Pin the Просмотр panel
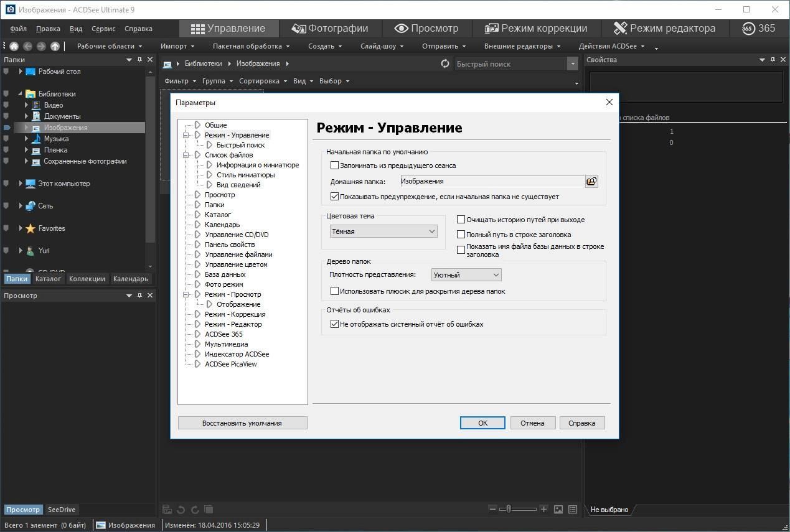The height and width of the screenshot is (532, 790). pyautogui.click(x=140, y=296)
